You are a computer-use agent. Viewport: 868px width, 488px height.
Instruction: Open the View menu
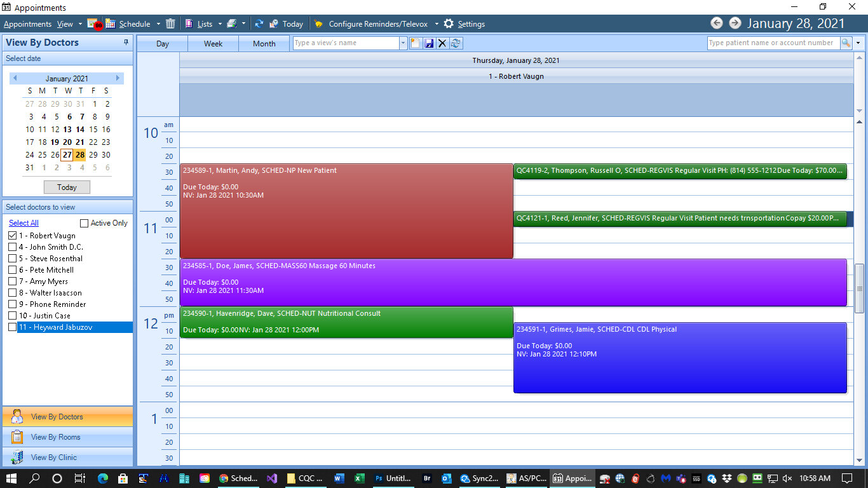65,24
